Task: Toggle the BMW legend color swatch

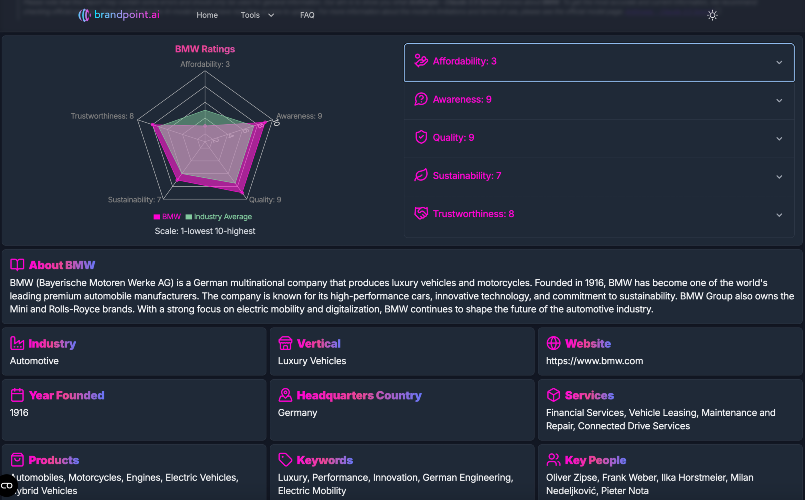Action: (x=157, y=217)
